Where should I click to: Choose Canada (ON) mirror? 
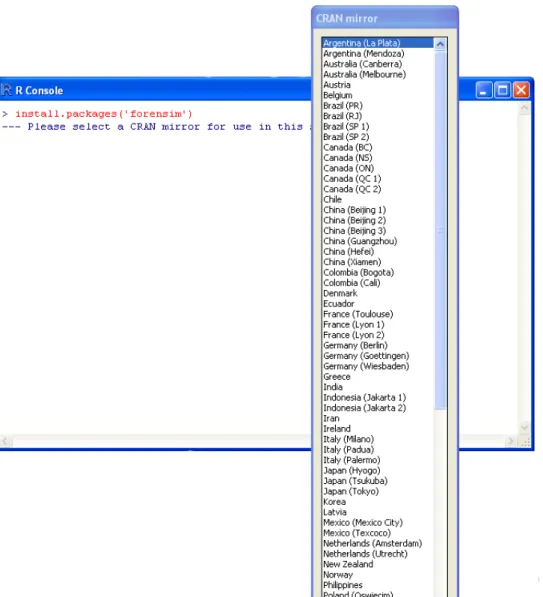coord(378,168)
